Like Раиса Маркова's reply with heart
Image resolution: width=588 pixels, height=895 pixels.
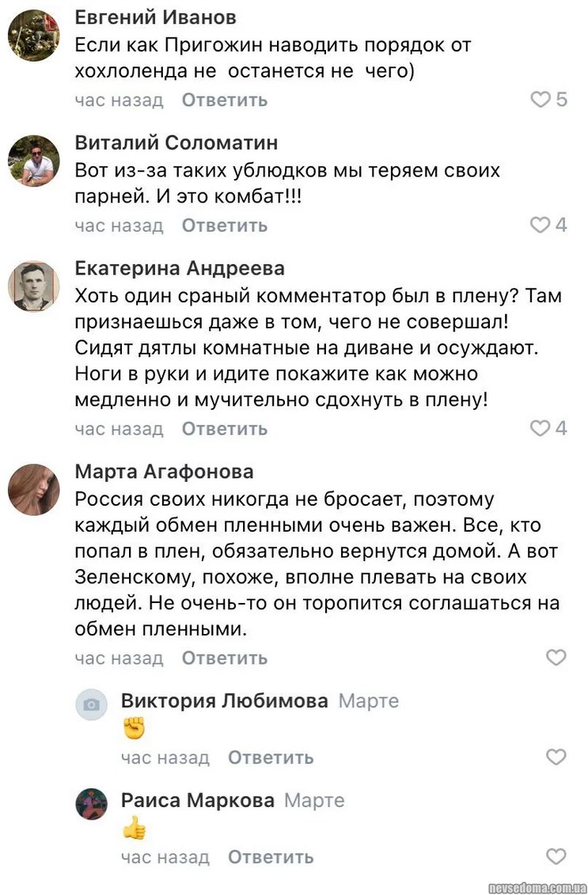557,856
